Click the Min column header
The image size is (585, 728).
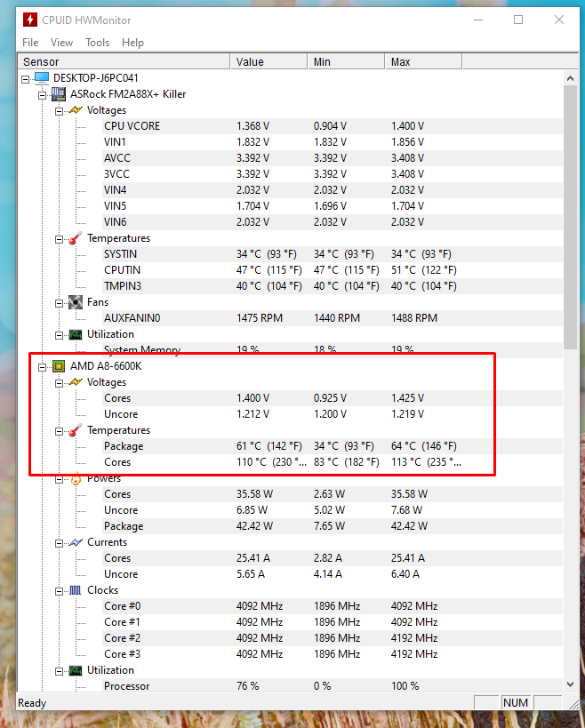pyautogui.click(x=347, y=61)
